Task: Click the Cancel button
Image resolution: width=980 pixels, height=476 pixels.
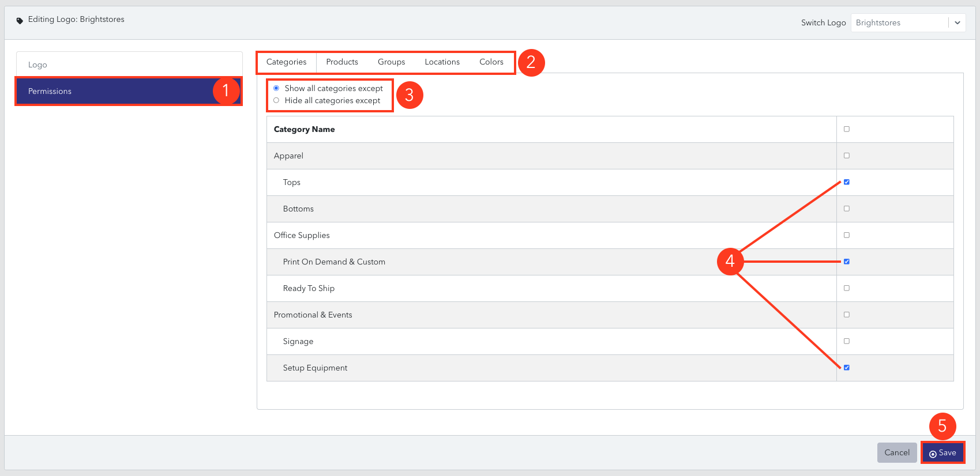Action: (x=897, y=452)
